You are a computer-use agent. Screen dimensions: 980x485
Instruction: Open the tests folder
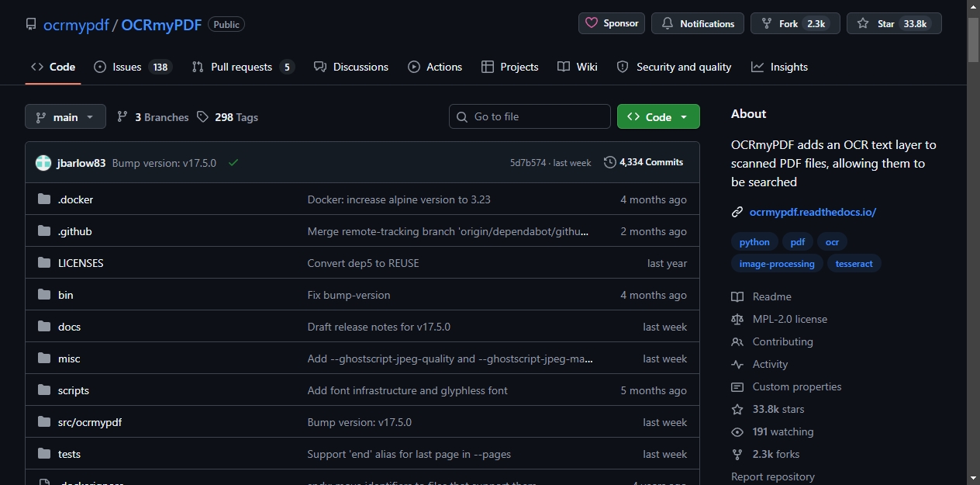(69, 454)
